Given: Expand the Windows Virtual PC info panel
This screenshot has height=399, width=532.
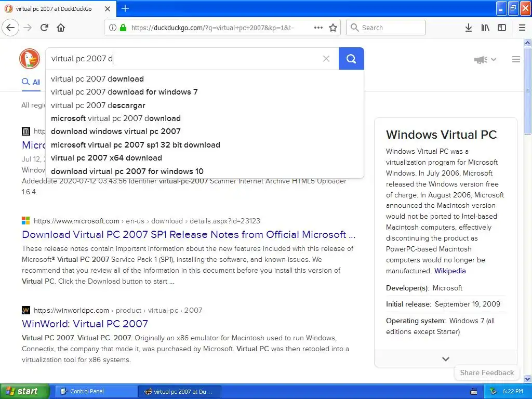Looking at the screenshot, I should tap(445, 358).
